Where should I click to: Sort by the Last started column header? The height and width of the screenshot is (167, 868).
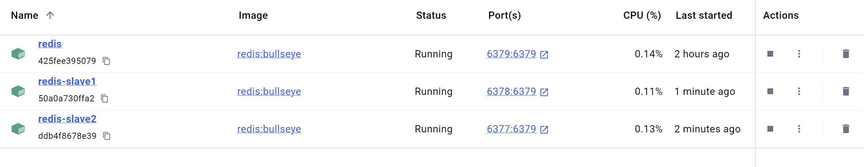point(704,15)
